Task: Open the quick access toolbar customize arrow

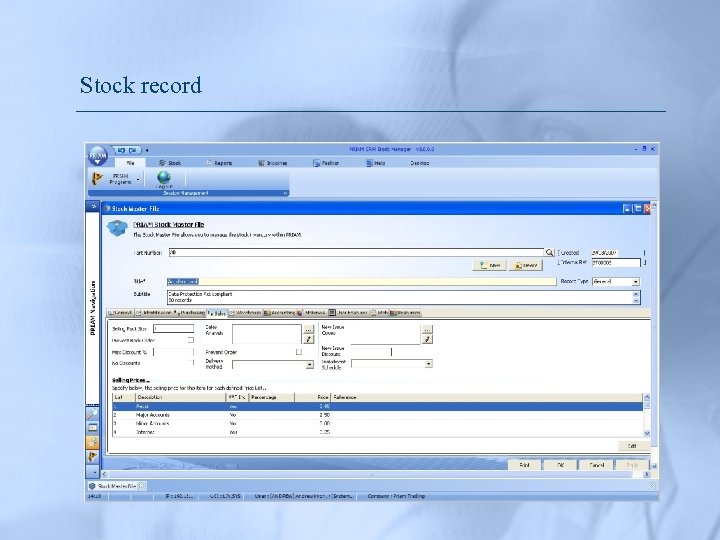Action: 147,150
